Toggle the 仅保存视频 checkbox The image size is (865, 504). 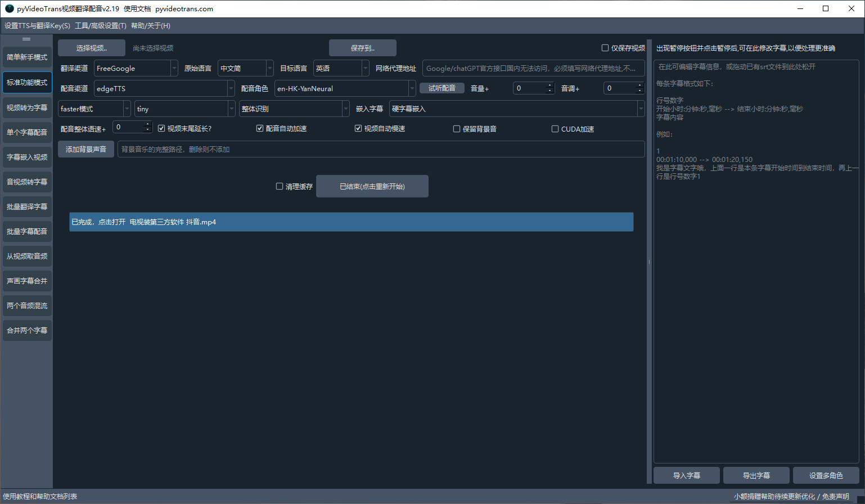[605, 48]
